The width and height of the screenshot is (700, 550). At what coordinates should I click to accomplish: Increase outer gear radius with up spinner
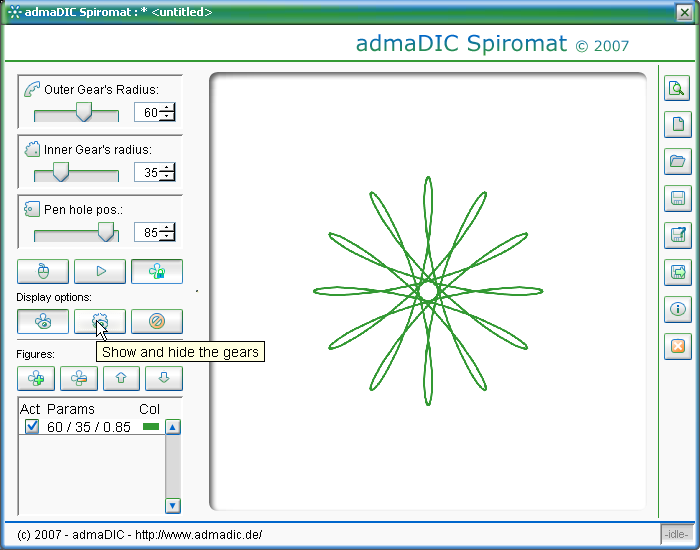(167, 108)
